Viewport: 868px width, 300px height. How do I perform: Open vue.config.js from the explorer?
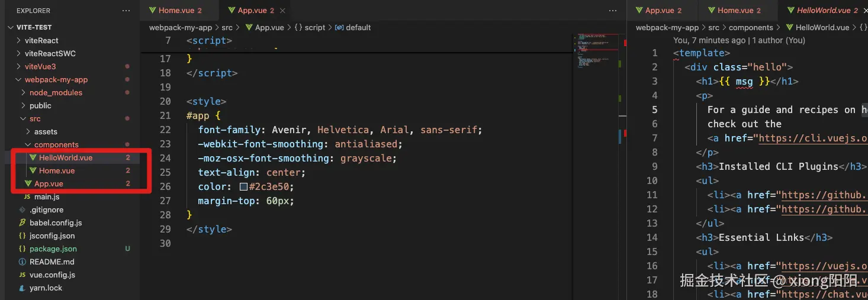[53, 275]
